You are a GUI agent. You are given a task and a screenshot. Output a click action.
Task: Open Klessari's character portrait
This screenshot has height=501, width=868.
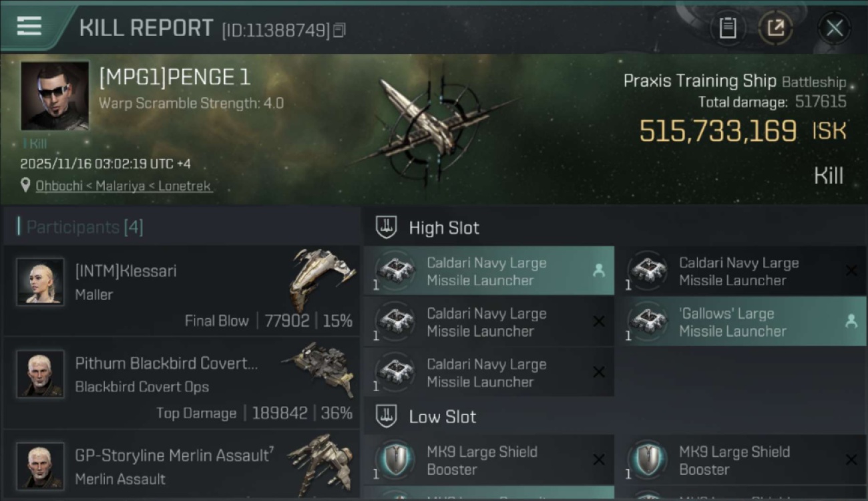pos(40,282)
